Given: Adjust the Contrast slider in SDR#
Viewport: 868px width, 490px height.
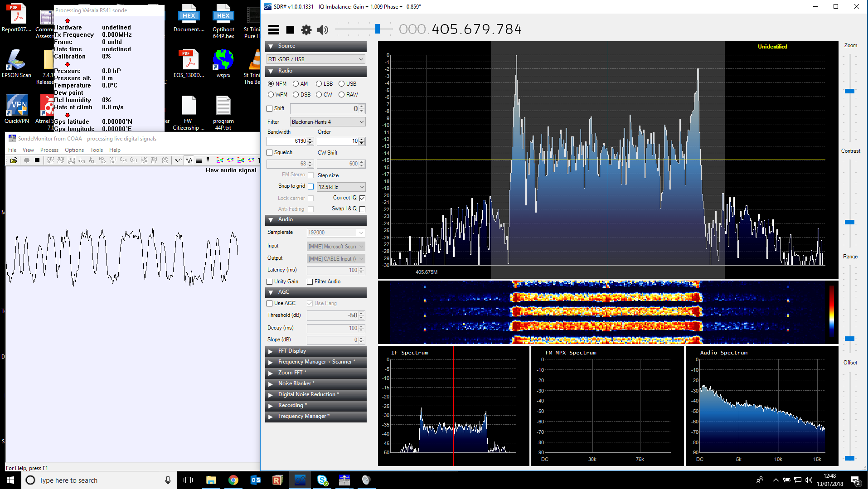Looking at the screenshot, I should point(849,222).
